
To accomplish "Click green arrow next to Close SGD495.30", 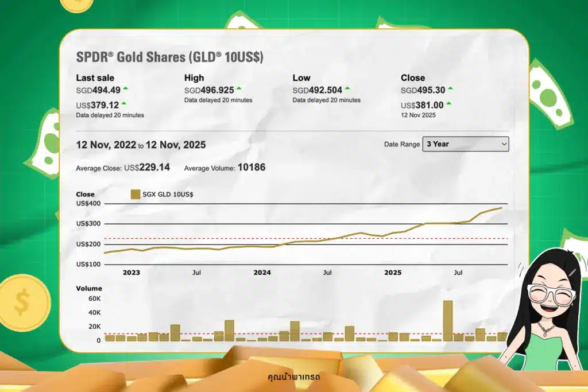I will coord(450,88).
